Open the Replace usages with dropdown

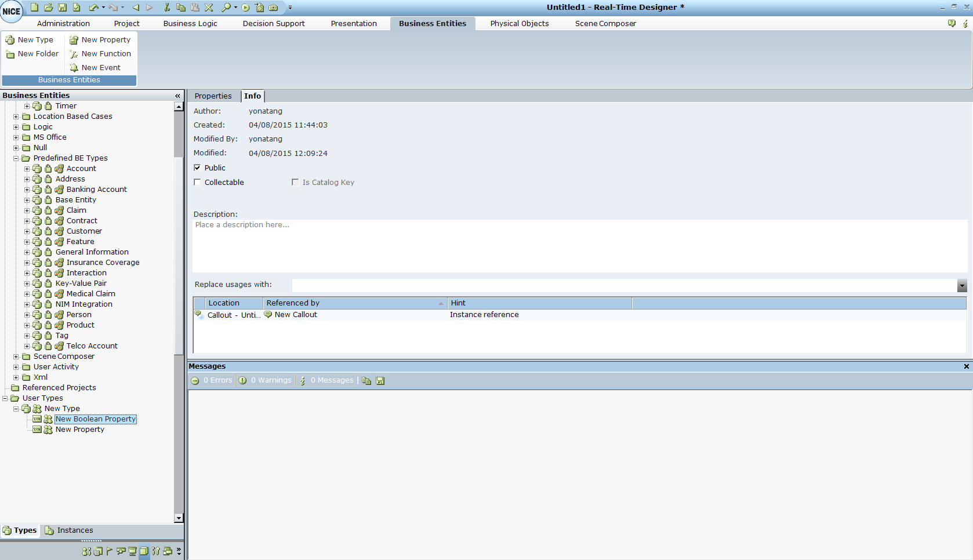click(962, 285)
